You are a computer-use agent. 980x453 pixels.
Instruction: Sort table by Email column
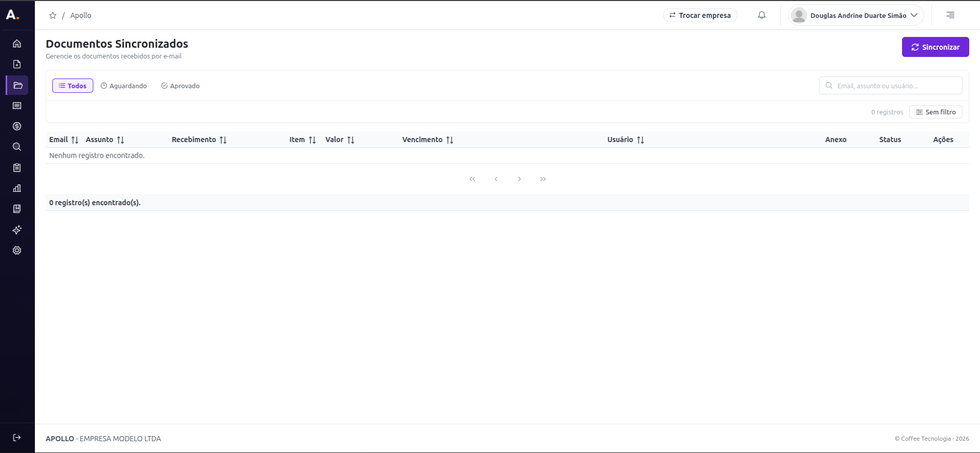[75, 140]
